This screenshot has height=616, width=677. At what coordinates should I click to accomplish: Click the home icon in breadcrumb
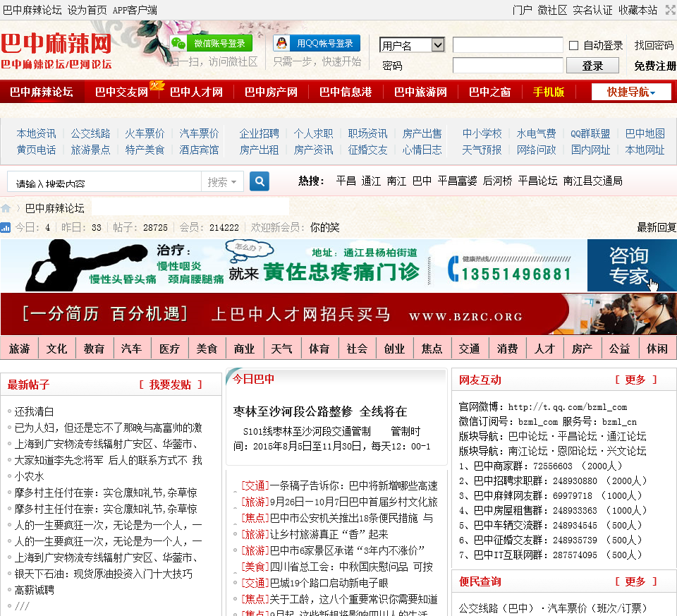pos(6,209)
